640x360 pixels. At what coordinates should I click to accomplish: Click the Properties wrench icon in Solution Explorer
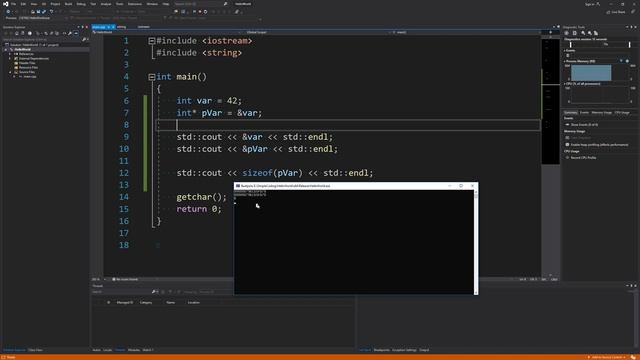point(70,33)
